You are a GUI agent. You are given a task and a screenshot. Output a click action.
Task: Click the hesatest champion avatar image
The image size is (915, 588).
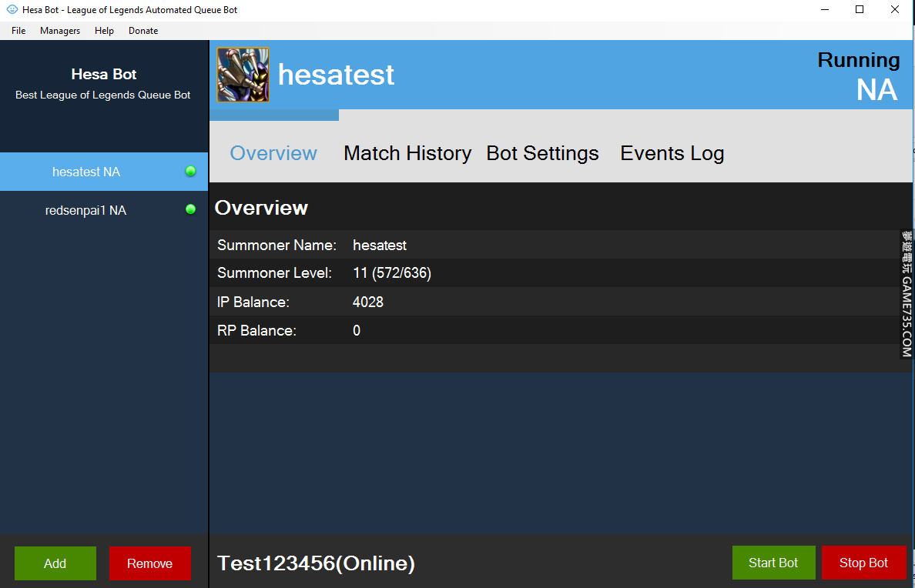[x=243, y=75]
